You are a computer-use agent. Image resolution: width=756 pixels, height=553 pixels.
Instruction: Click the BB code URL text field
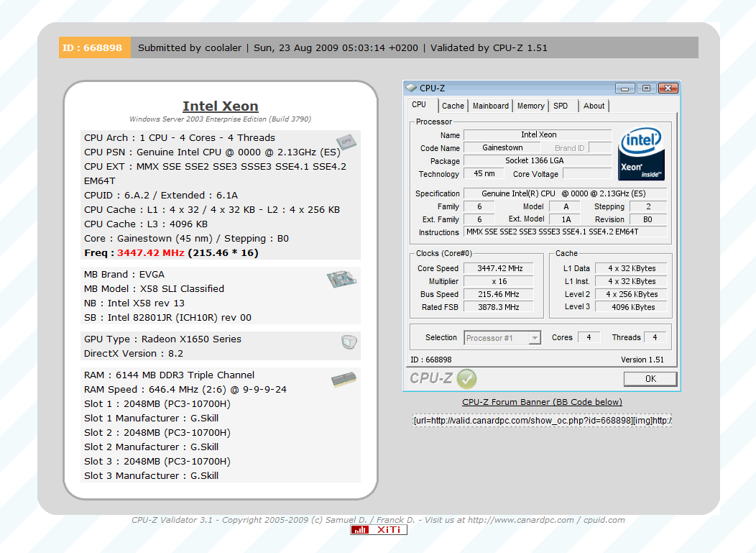[542, 420]
